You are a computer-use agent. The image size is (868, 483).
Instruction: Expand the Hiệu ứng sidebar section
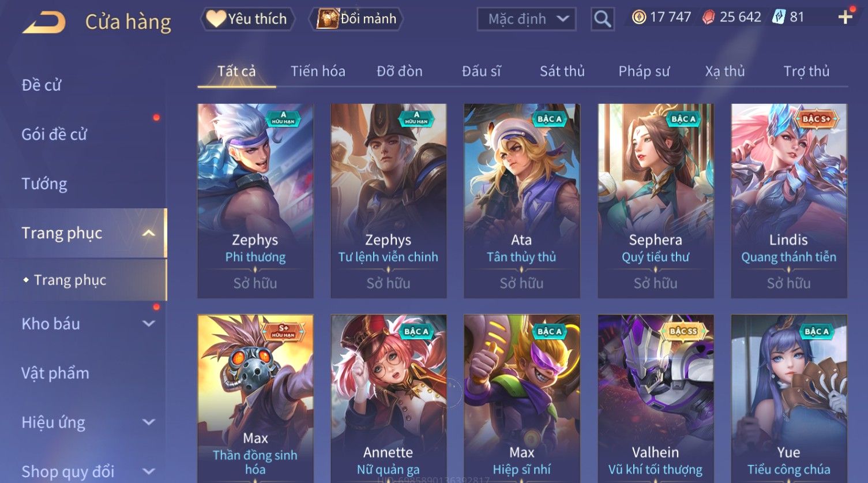pos(148,422)
